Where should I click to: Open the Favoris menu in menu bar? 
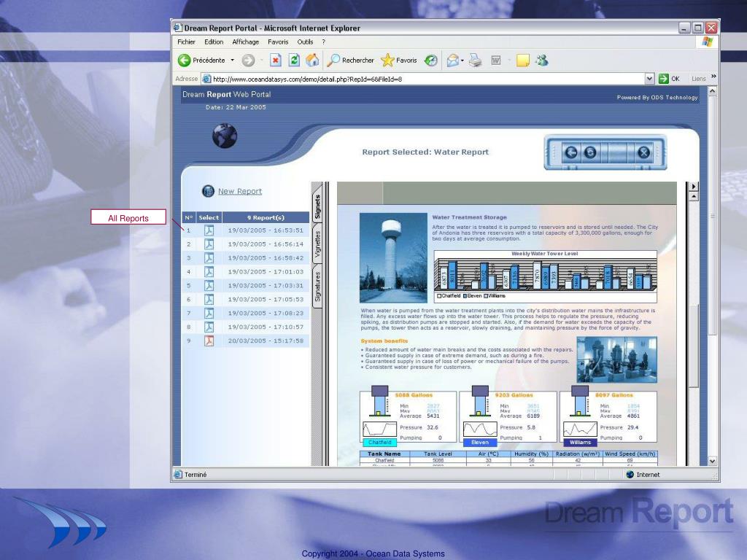tap(278, 42)
